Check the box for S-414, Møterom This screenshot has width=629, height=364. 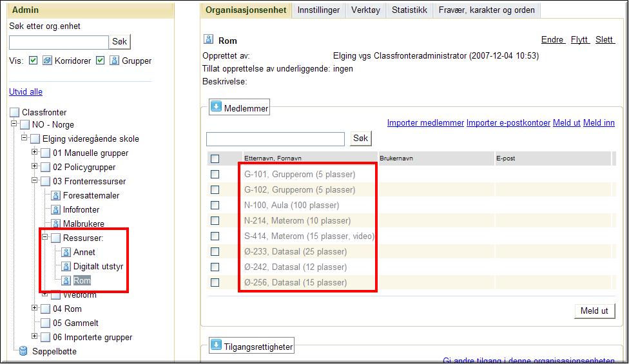(x=215, y=236)
